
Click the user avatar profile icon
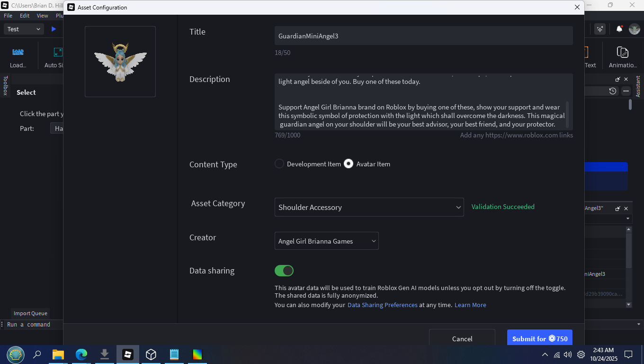tap(635, 29)
